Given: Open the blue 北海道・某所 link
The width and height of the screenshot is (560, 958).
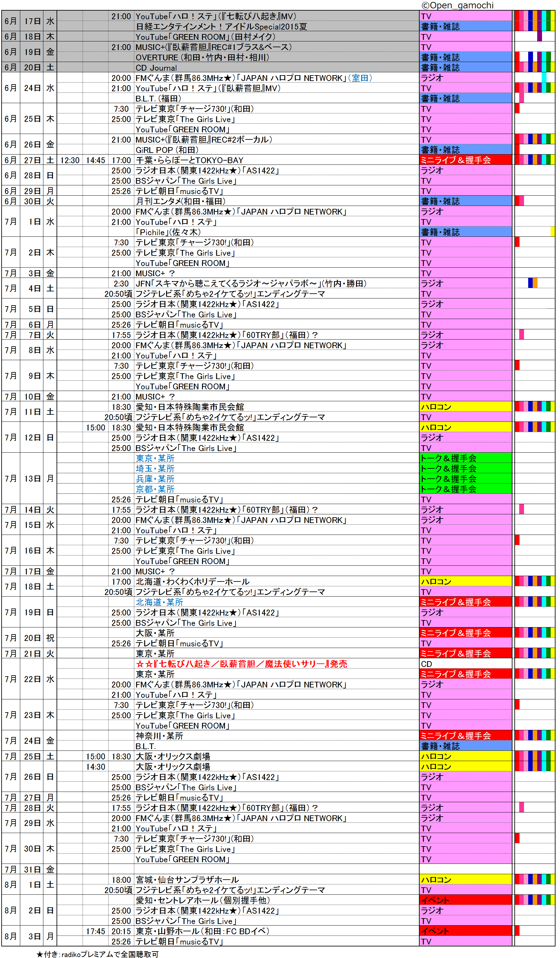Looking at the screenshot, I should click(x=160, y=602).
